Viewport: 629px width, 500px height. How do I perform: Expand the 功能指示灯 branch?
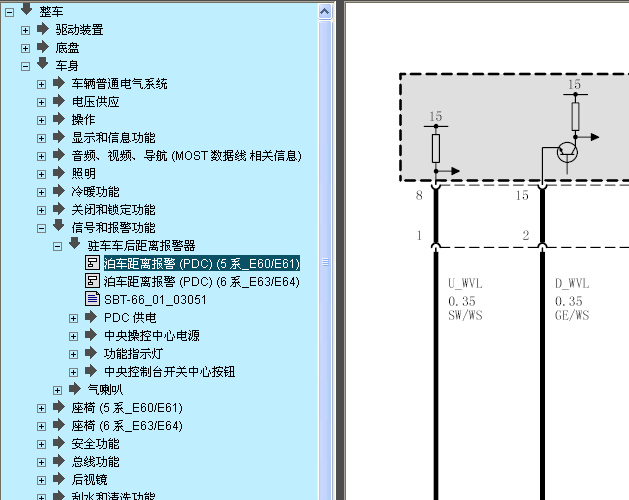[x=73, y=354]
